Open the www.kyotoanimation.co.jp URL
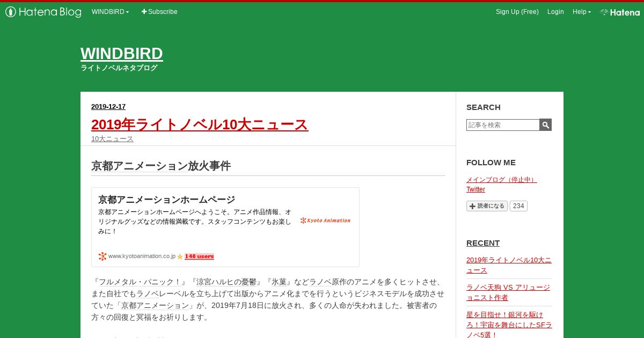644x338 pixels. (142, 256)
